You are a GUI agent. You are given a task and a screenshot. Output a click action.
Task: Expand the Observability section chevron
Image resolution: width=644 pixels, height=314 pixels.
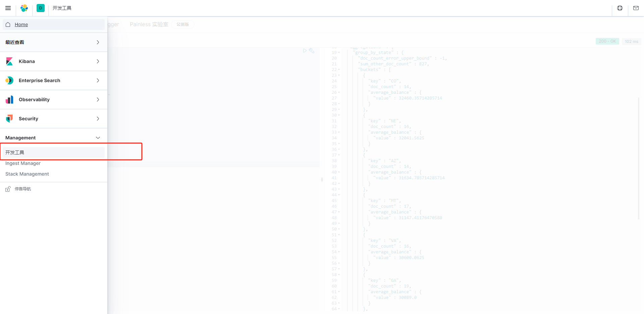[x=98, y=100]
